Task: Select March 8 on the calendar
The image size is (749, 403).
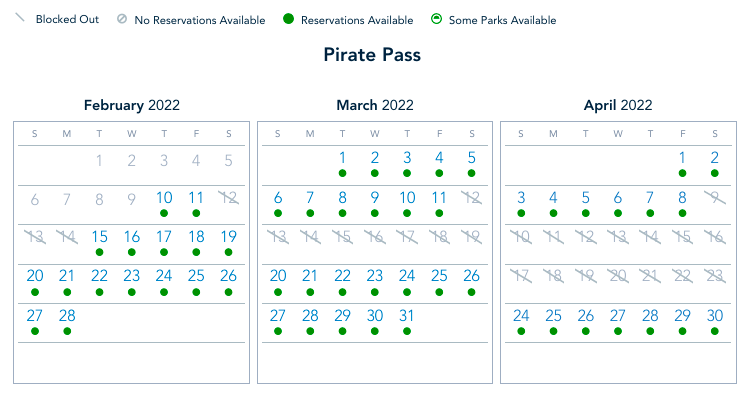Action: pos(342,198)
